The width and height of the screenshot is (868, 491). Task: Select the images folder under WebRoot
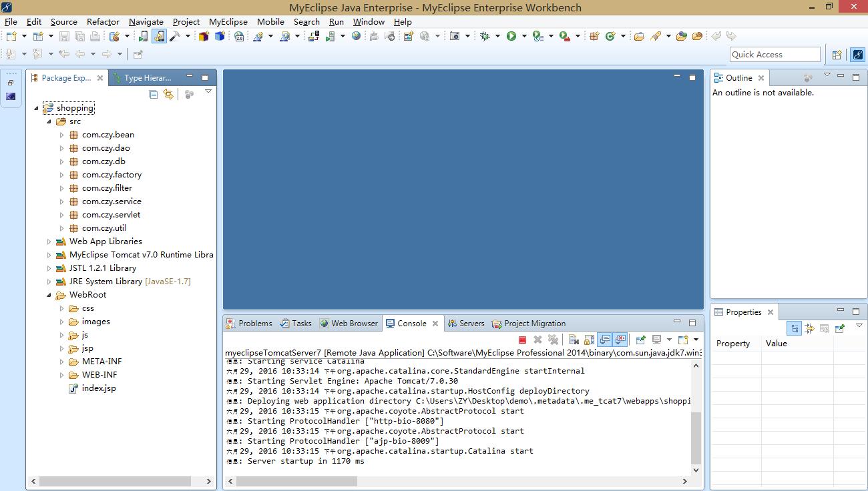89,322
